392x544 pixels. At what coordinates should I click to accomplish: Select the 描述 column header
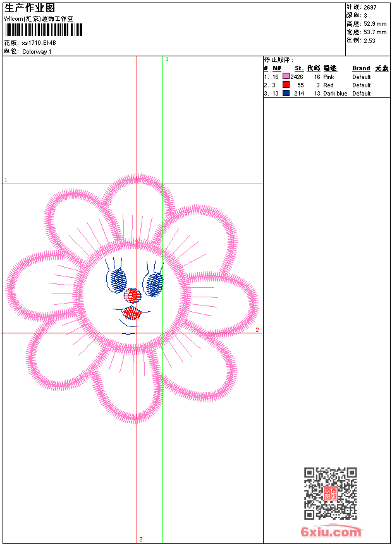(330, 68)
